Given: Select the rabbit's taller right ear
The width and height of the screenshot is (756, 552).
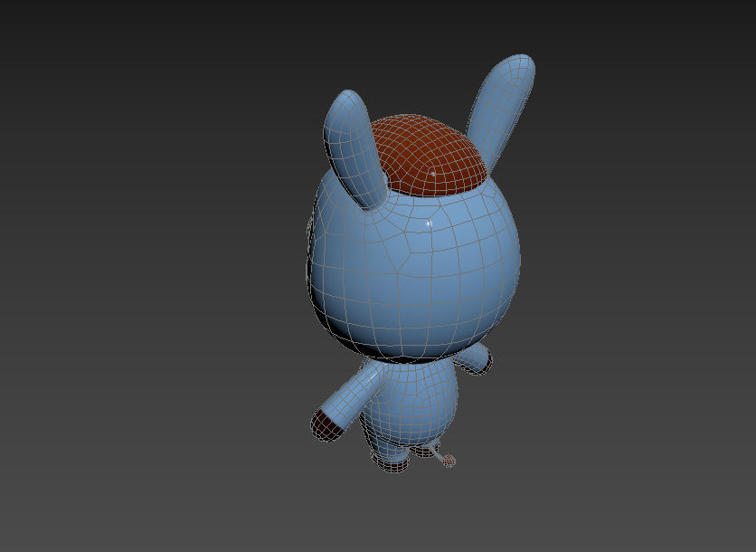Looking at the screenshot, I should 501,111.
